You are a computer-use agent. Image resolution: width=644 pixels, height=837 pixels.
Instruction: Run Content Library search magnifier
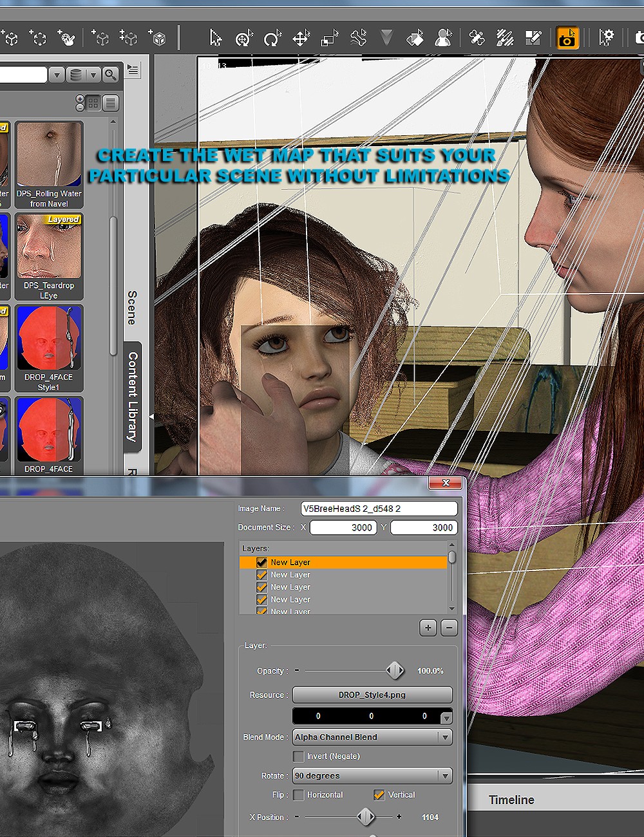(111, 75)
